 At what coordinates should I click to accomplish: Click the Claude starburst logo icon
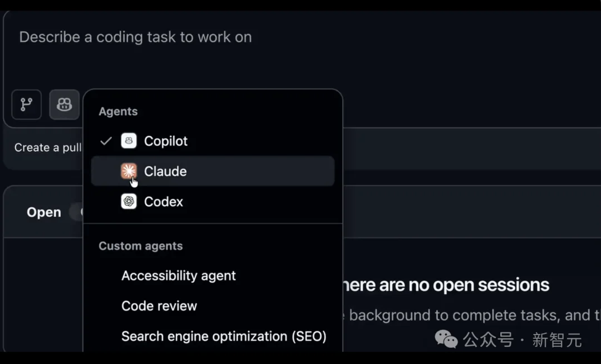pyautogui.click(x=129, y=171)
